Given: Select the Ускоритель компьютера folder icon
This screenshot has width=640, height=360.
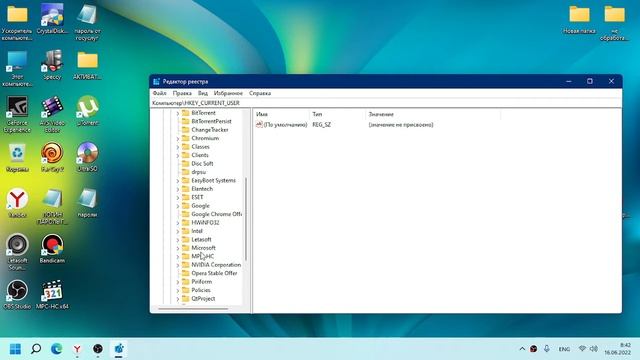Looking at the screenshot, I should pos(17,22).
